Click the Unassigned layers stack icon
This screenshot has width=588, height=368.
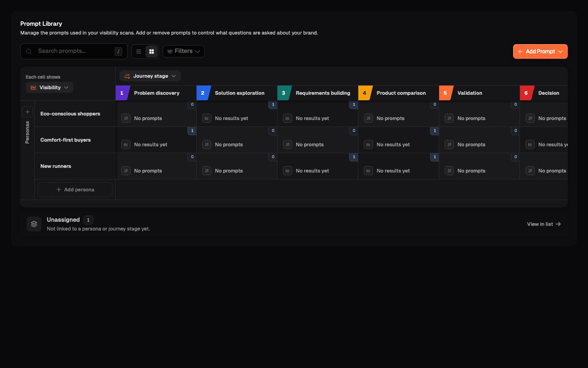34,224
